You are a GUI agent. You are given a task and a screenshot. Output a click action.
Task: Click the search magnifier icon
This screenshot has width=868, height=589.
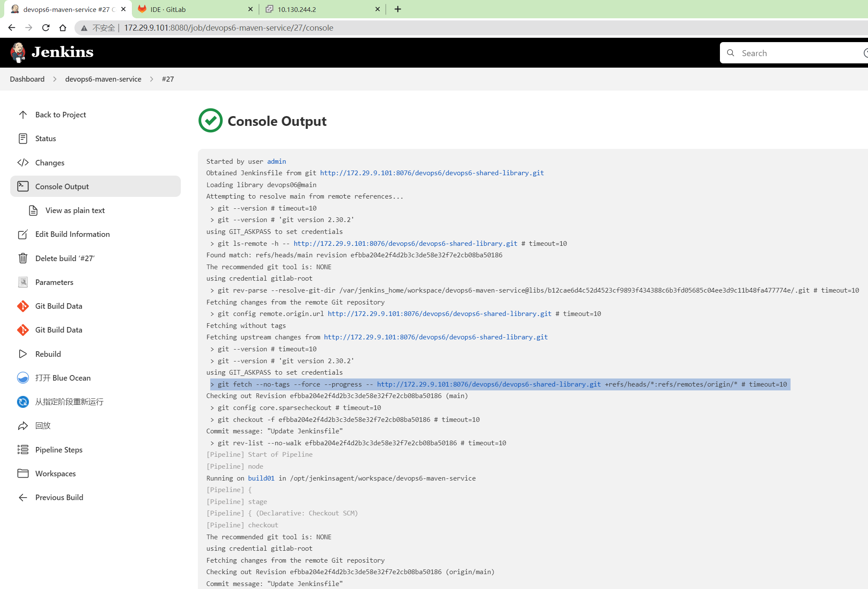[x=731, y=53]
